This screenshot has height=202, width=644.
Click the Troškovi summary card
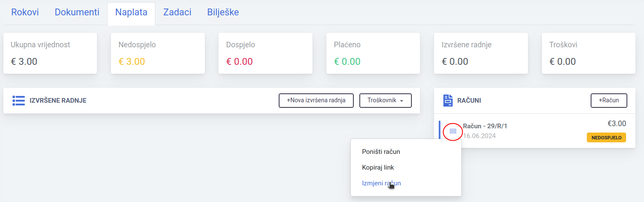tap(589, 53)
